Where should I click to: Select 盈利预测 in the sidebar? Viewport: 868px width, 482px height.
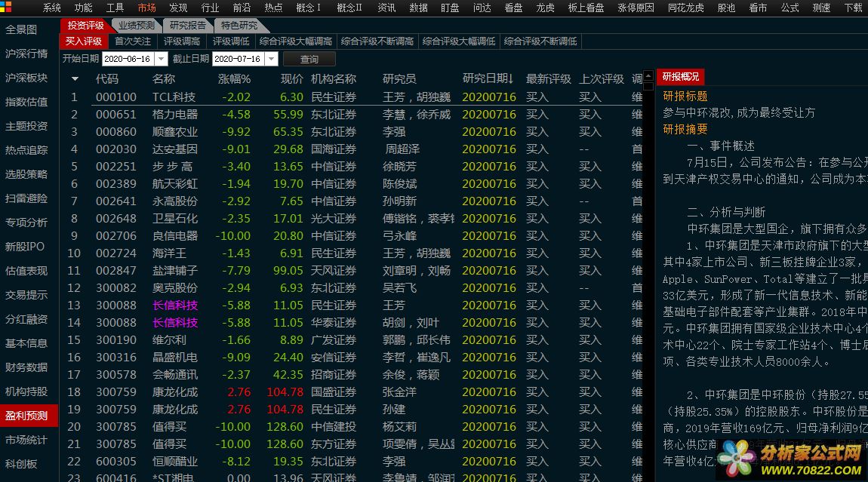[29, 416]
